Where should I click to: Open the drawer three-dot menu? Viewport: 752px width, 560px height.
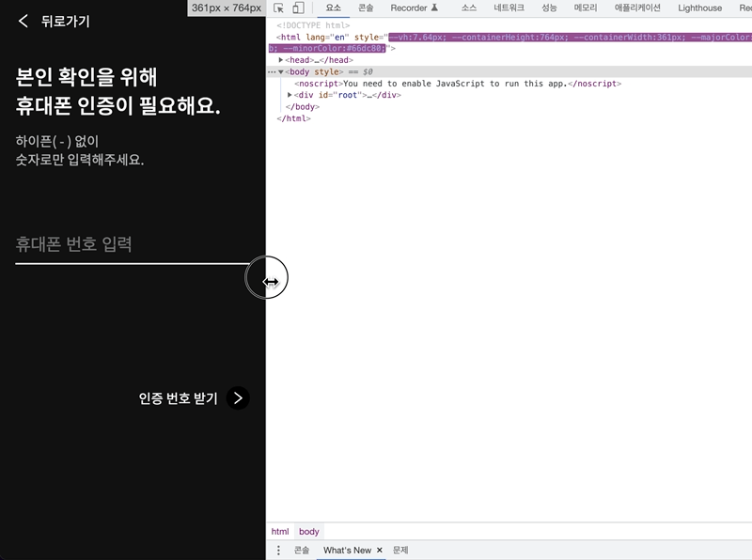(278, 550)
